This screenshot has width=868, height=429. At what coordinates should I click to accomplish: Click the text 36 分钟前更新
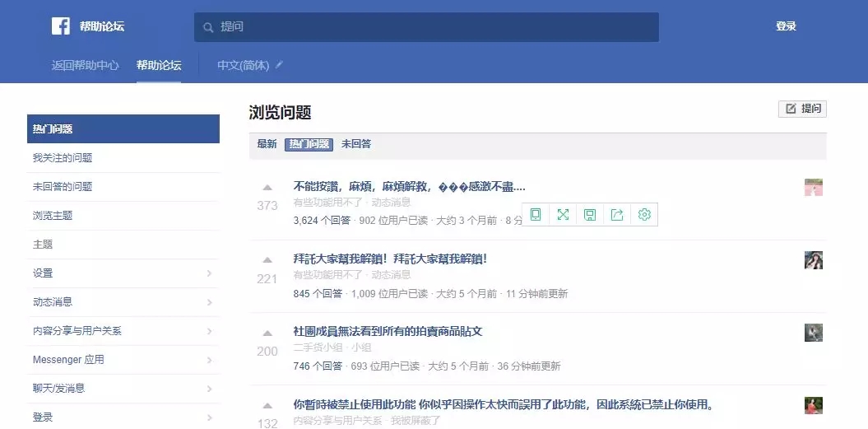pyautogui.click(x=529, y=366)
